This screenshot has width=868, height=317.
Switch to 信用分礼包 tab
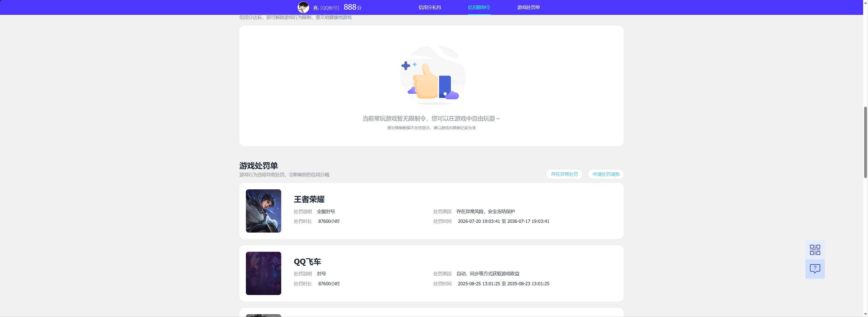coord(430,7)
